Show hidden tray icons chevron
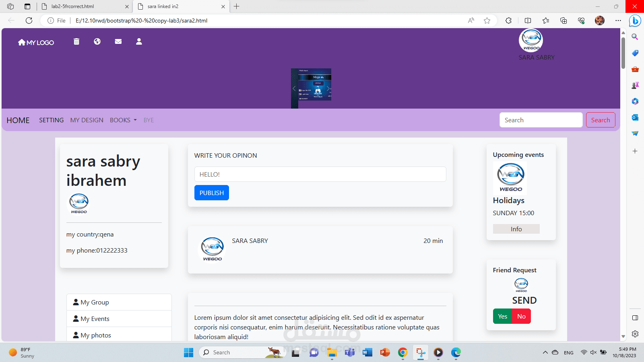The height and width of the screenshot is (362, 644). [x=545, y=352]
